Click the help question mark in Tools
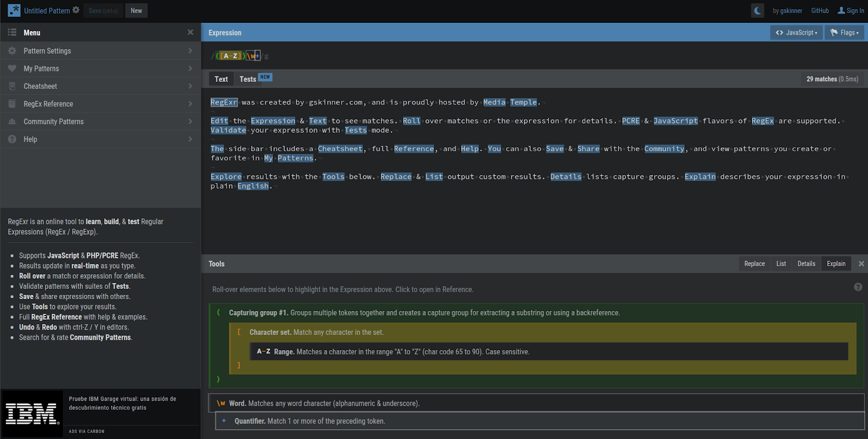This screenshot has height=439, width=868. [858, 287]
